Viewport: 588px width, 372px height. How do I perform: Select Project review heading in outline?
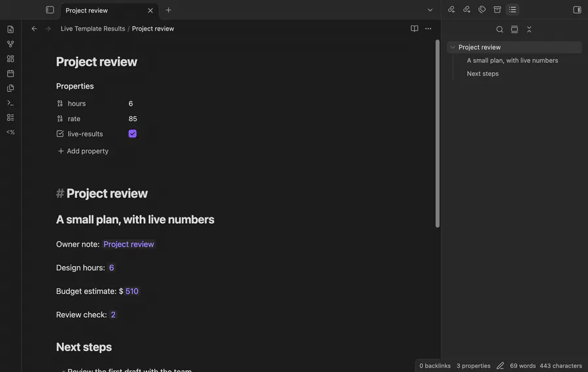pyautogui.click(x=480, y=47)
